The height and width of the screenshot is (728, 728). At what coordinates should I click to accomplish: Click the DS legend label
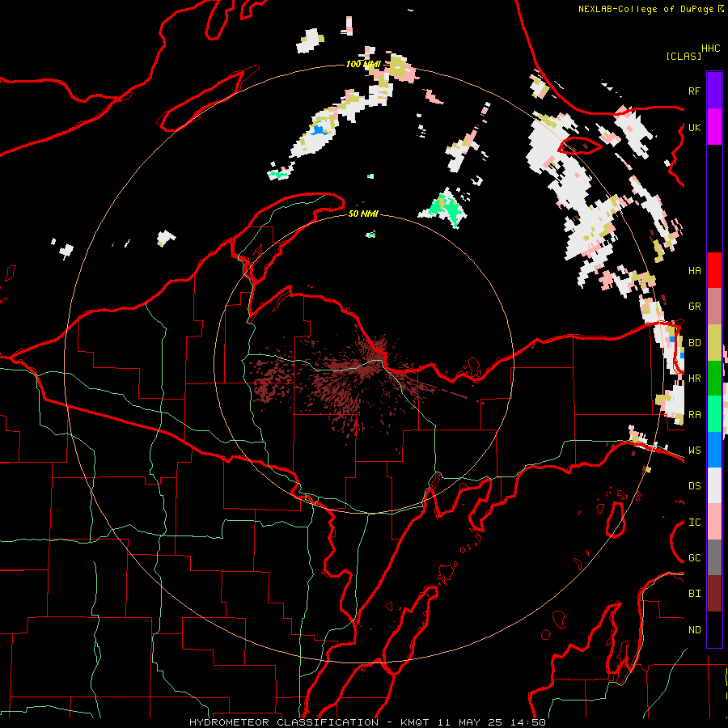coord(694,485)
